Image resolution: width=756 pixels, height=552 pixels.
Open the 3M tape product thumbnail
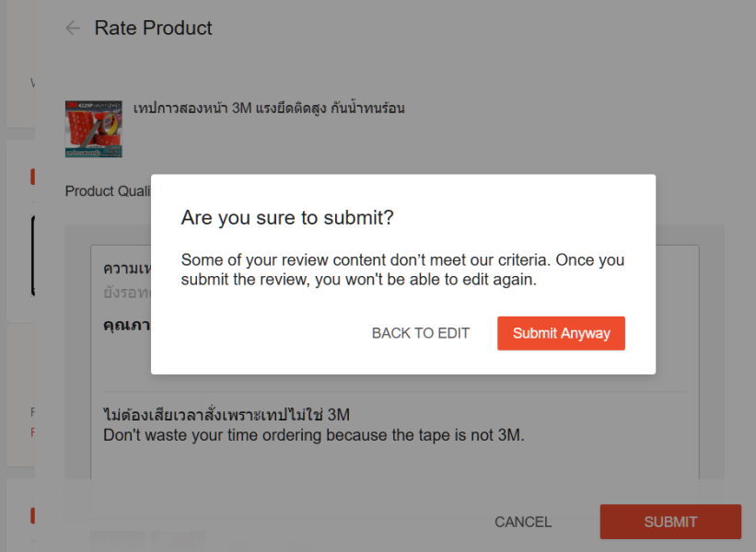[94, 129]
